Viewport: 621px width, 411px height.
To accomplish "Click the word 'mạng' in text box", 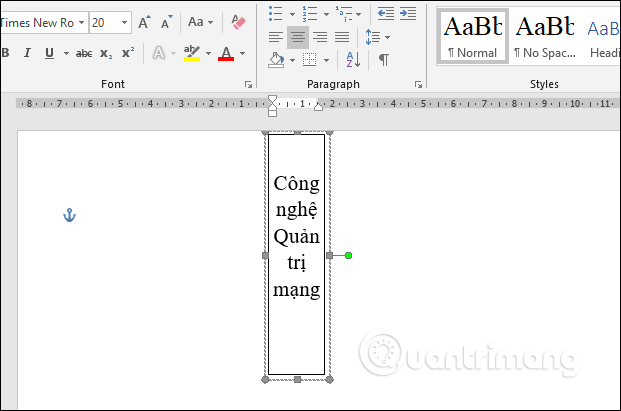I will [297, 290].
